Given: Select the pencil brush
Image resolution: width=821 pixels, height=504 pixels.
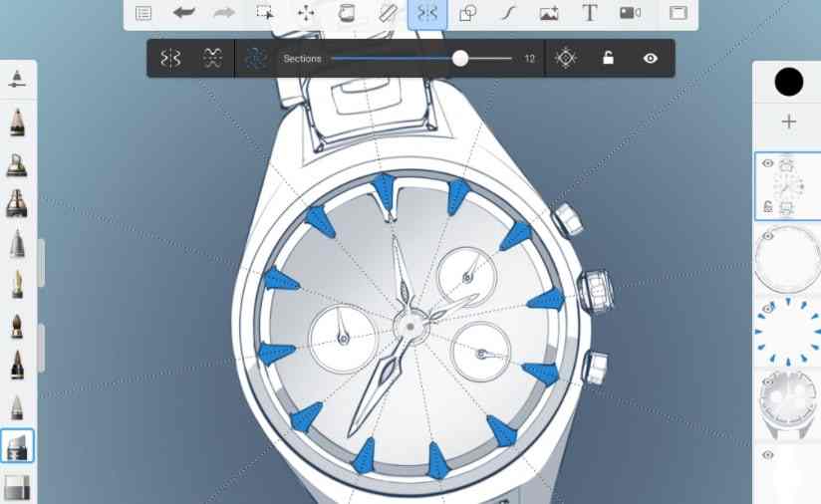Looking at the screenshot, I should [x=17, y=123].
